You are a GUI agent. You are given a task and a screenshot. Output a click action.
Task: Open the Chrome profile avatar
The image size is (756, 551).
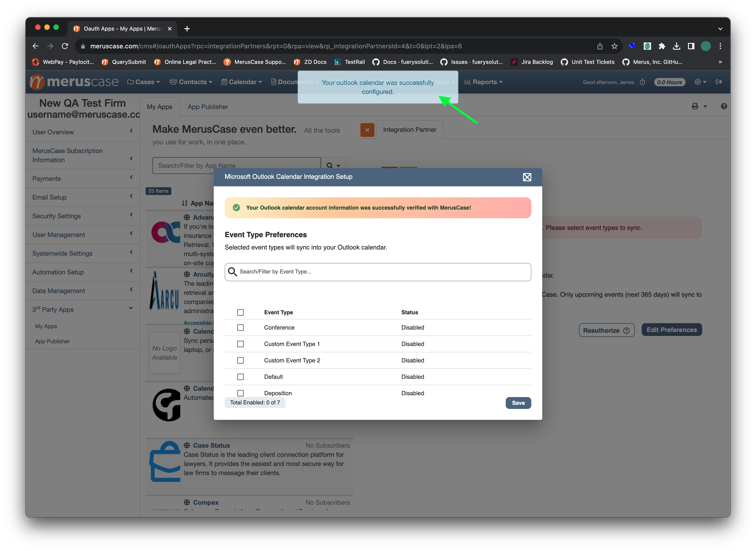[x=705, y=46]
